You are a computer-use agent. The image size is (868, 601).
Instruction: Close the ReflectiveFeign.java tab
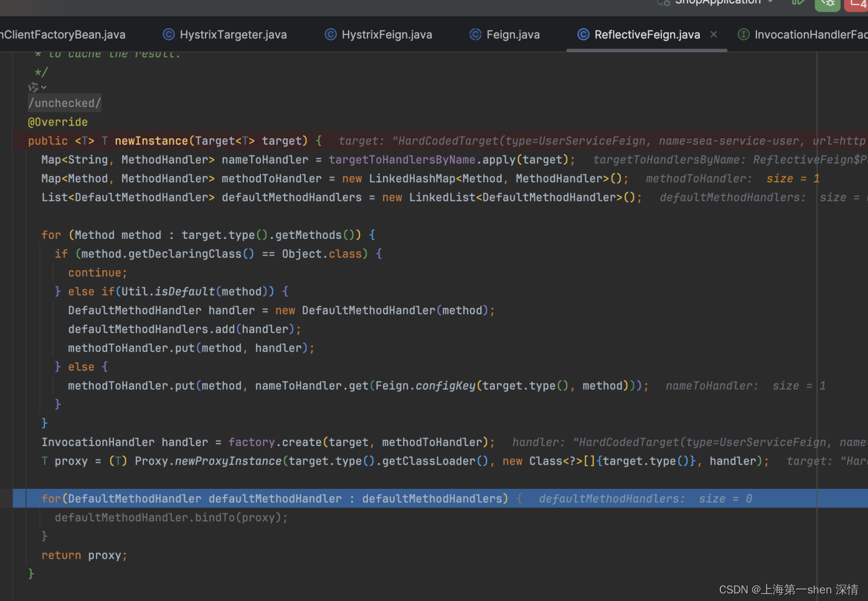pos(713,35)
